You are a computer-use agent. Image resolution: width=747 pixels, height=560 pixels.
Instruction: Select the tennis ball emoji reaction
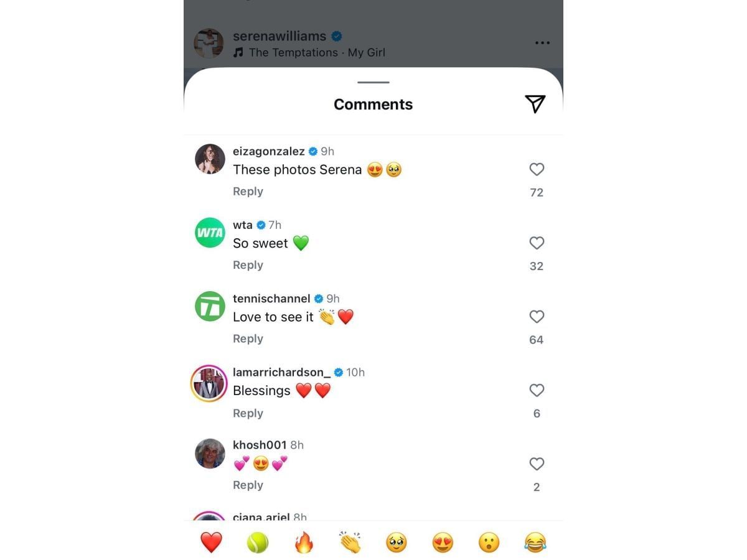click(x=257, y=542)
